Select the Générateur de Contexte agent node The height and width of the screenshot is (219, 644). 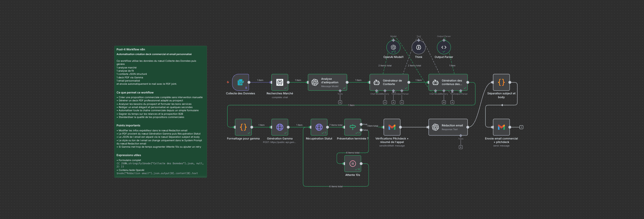pyautogui.click(x=389, y=82)
